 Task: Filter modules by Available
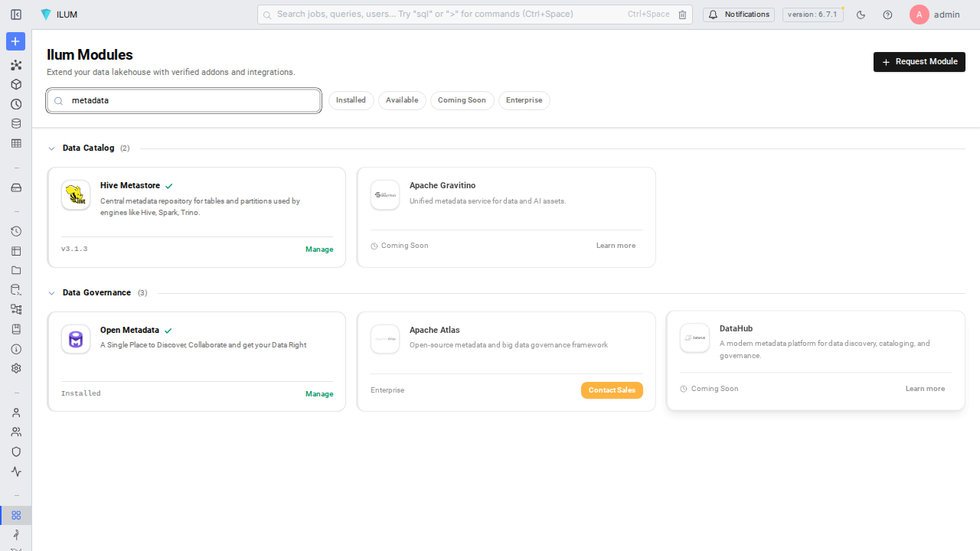[402, 100]
